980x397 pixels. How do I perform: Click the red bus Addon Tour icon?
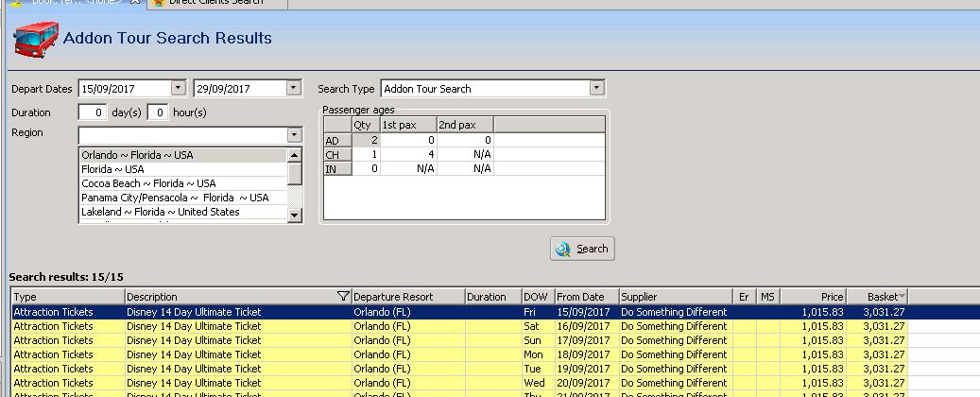(34, 40)
